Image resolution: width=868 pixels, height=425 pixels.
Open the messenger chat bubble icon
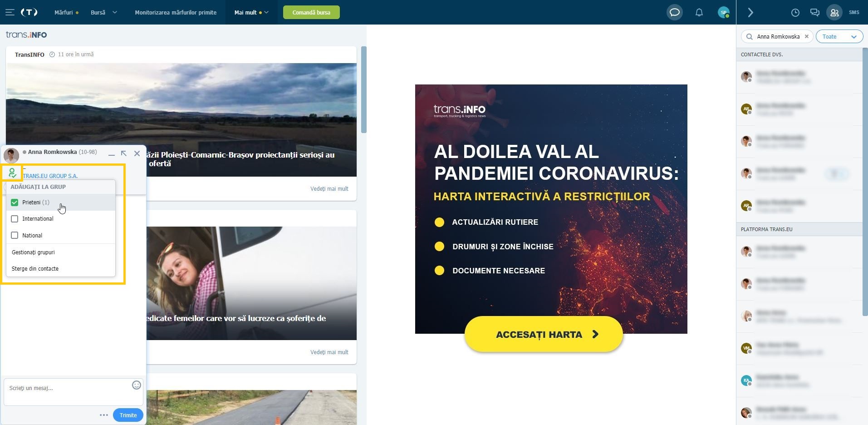(675, 12)
